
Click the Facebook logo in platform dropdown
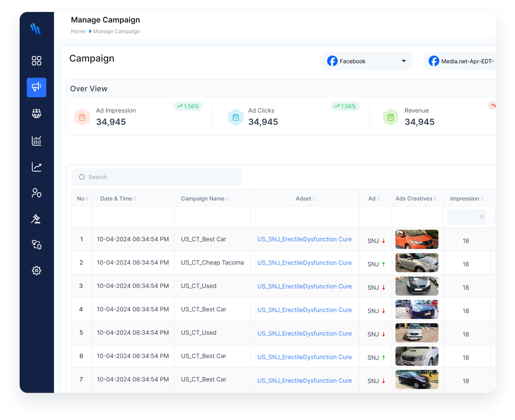tap(332, 61)
